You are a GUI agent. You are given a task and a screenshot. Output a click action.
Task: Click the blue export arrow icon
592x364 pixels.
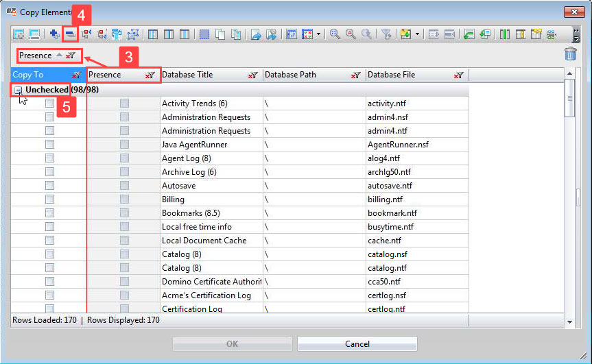coord(256,34)
